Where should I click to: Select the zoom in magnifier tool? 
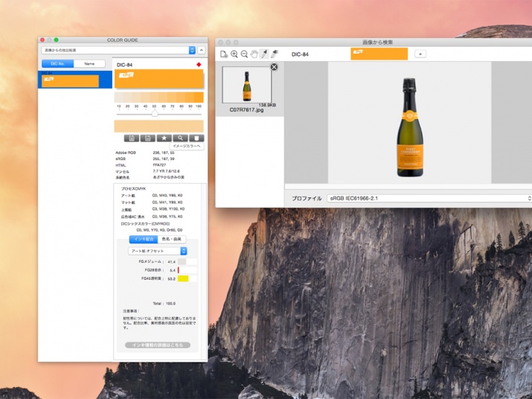(234, 54)
